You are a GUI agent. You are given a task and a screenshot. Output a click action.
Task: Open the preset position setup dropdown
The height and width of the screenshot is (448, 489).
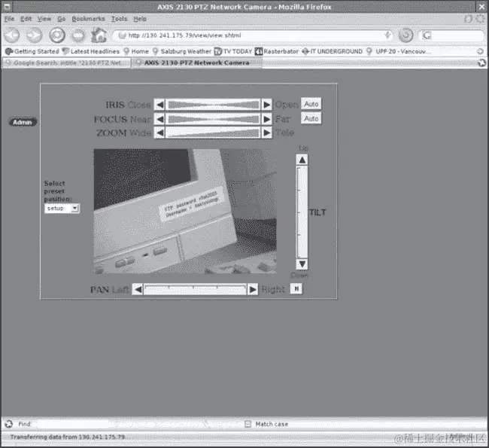coord(62,209)
